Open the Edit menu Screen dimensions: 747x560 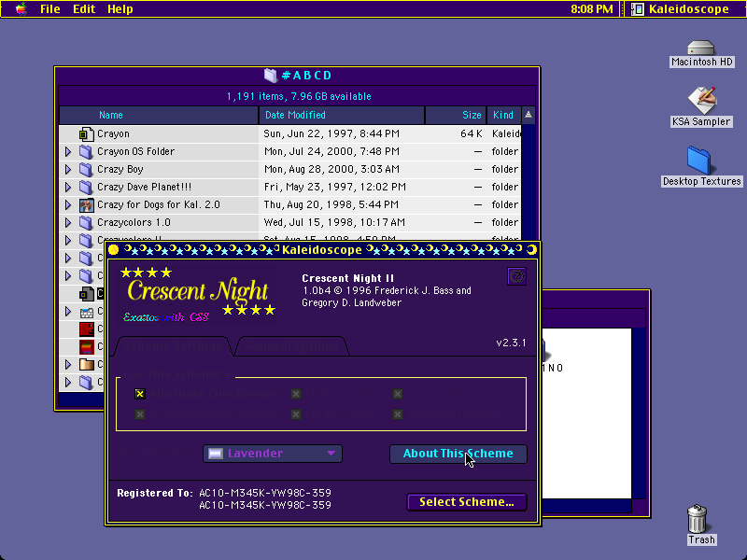(x=84, y=9)
